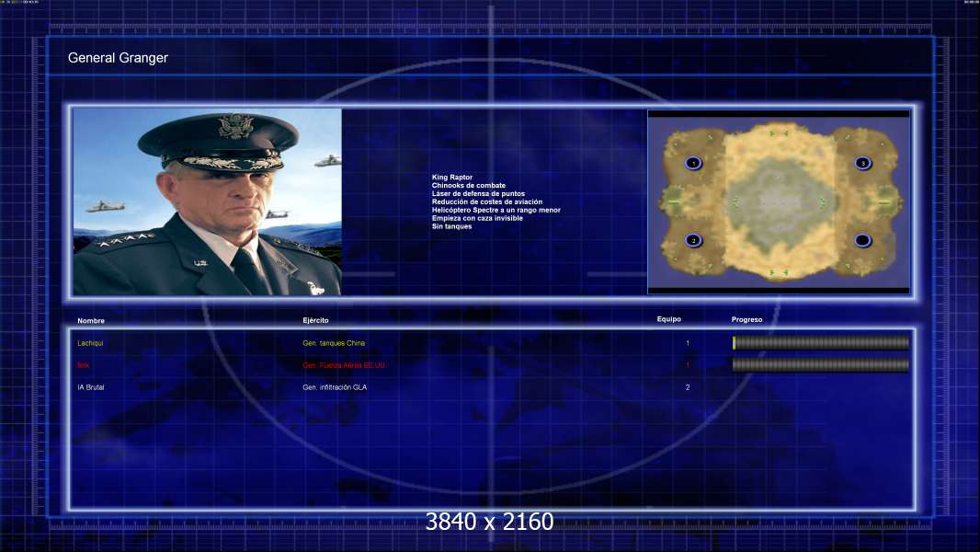Click the 'General Granger' title text
The width and height of the screenshot is (980, 552).
tap(118, 58)
